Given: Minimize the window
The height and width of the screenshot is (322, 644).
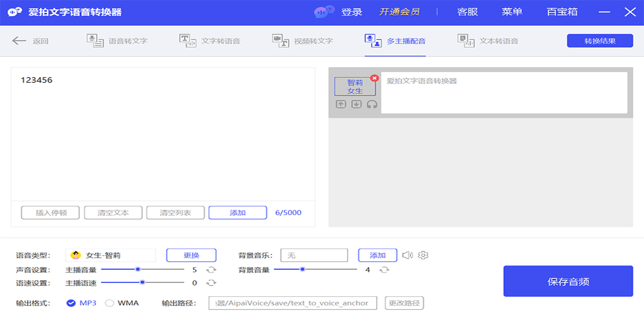Looking at the screenshot, I should 604,12.
